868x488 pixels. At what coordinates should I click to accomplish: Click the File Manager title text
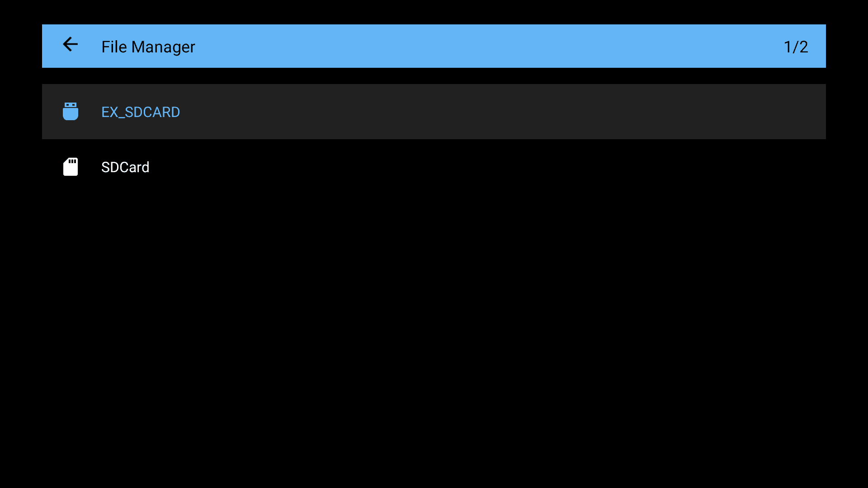(x=148, y=47)
